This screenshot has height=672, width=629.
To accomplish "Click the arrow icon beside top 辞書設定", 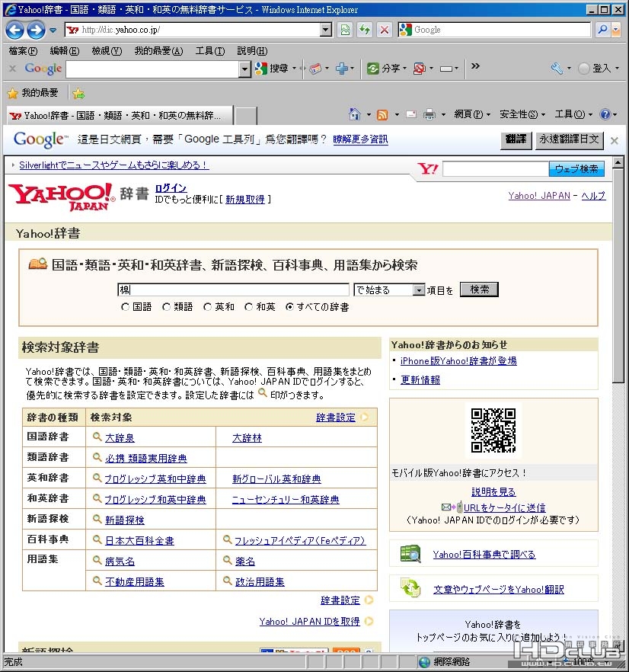I will coord(364,417).
